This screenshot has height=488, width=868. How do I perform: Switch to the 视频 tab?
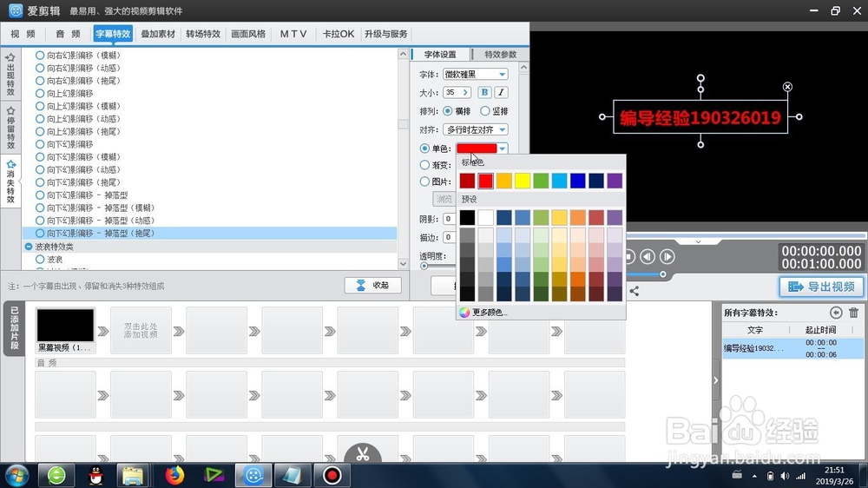coord(23,34)
